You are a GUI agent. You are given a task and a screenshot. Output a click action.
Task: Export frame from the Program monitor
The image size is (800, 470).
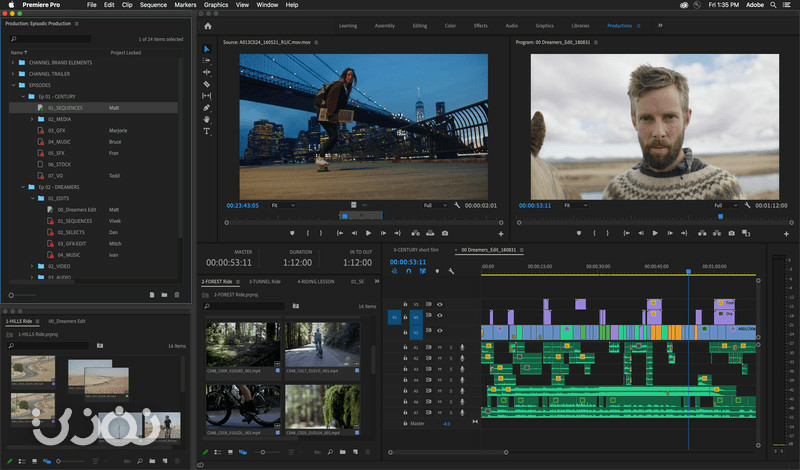click(732, 233)
